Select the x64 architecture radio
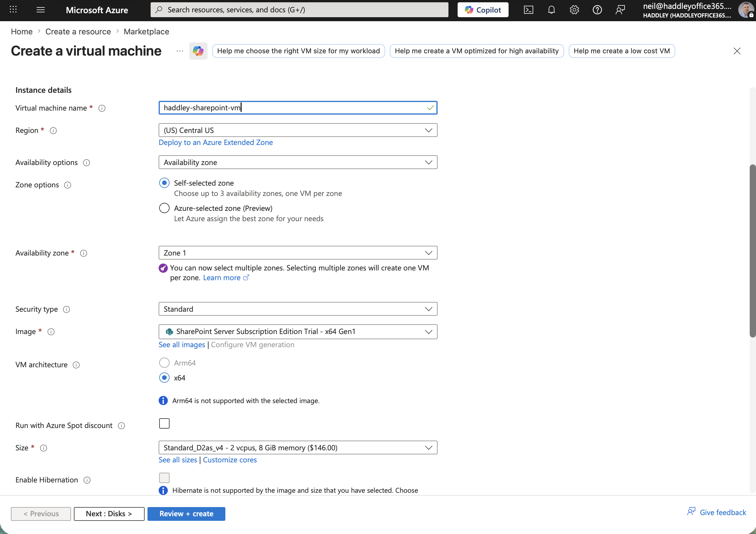This screenshot has height=534, width=756. tap(164, 378)
